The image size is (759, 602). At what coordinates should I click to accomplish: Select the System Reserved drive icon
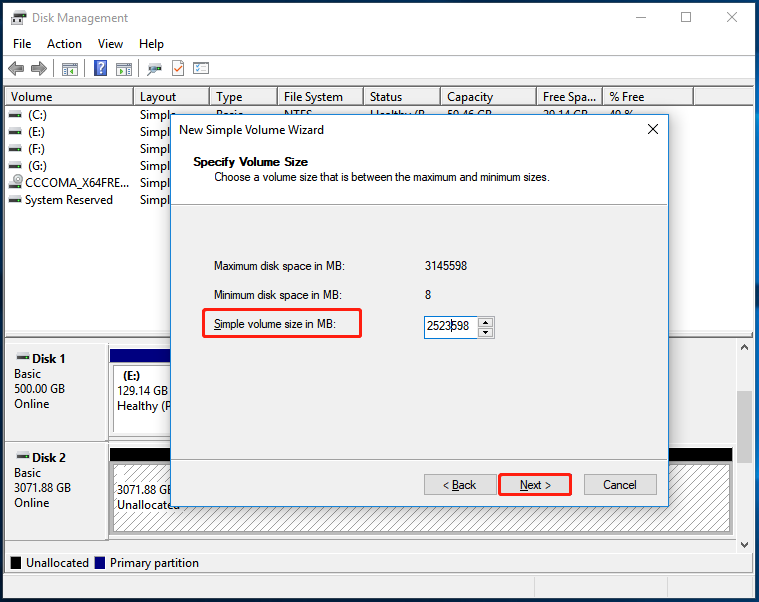coord(15,199)
